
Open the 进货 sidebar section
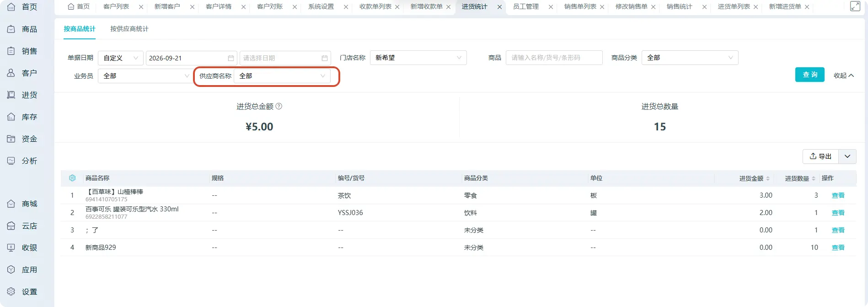(x=23, y=95)
